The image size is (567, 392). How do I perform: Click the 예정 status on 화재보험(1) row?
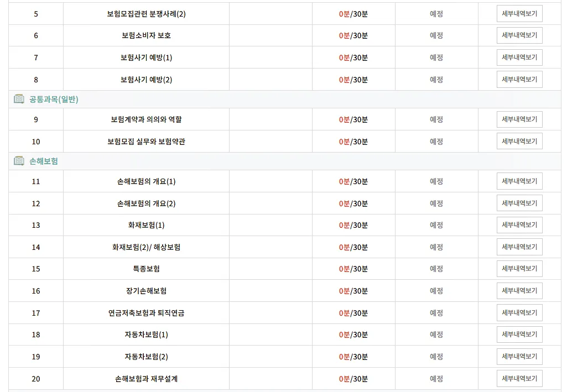pos(436,225)
